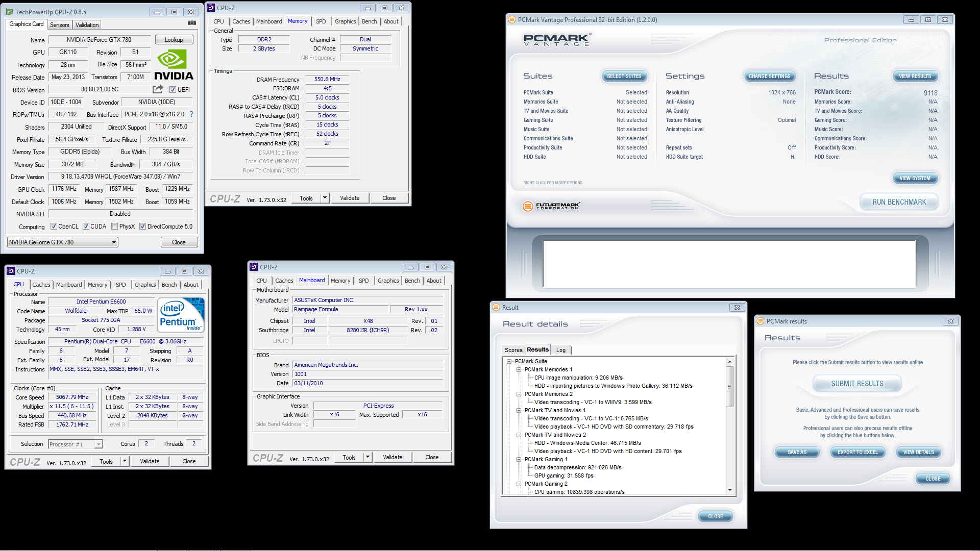Click the GPU-Z Driver Version field
The width and height of the screenshot is (980, 551).
click(120, 177)
